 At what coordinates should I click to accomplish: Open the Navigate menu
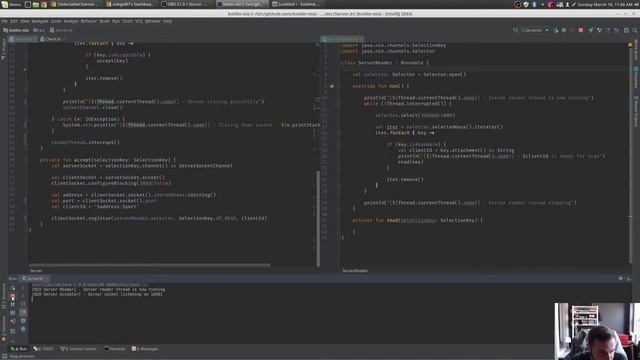pos(40,21)
